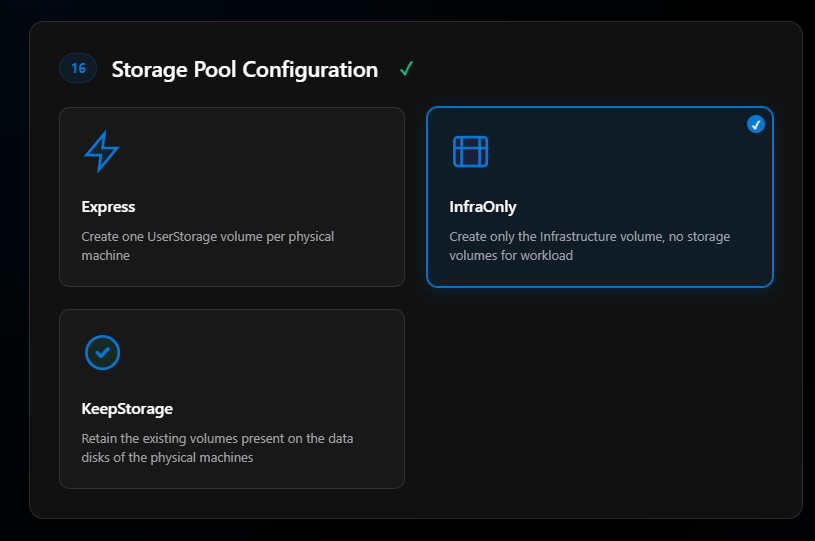Click the InfraOnly title label
Screen dimensions: 815x541
tap(483, 207)
